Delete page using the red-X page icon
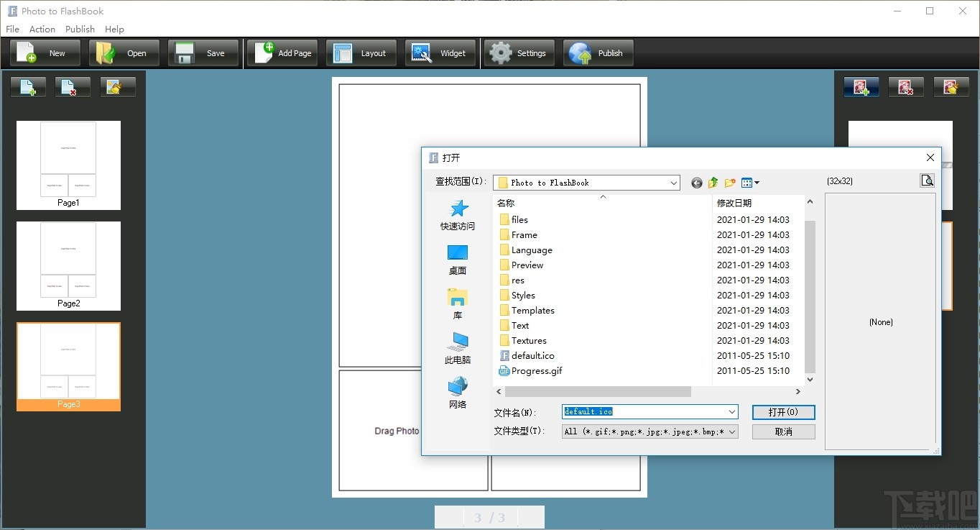980x530 pixels. (73, 87)
